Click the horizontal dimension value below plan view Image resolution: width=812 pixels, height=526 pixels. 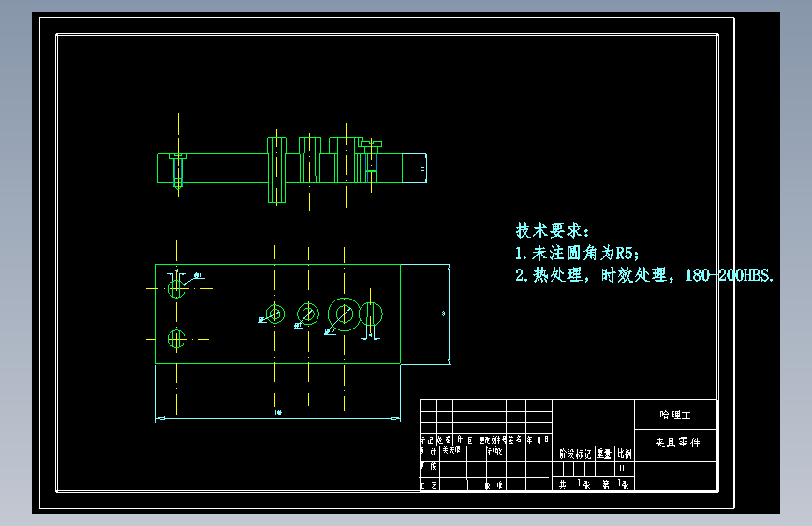(x=278, y=413)
